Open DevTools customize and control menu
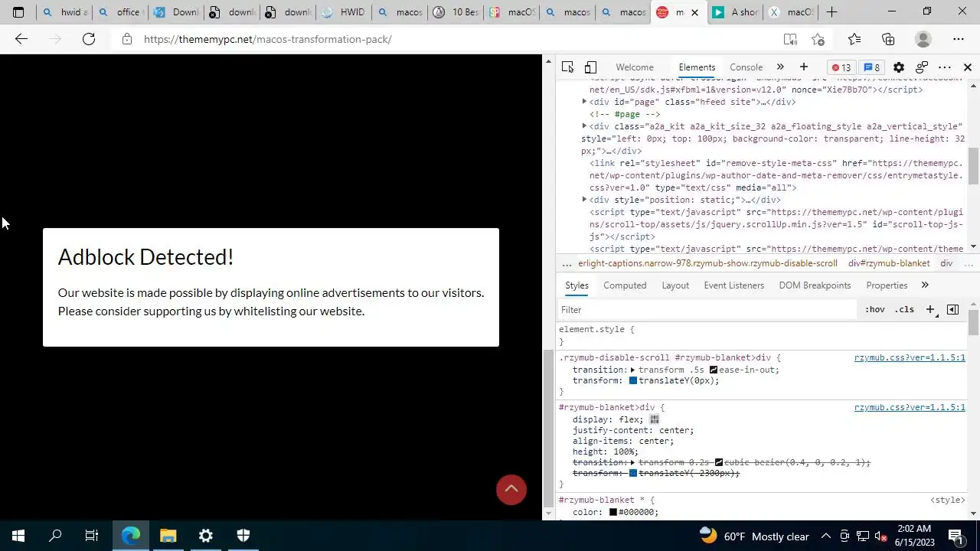This screenshot has height=551, width=980. 945,67
